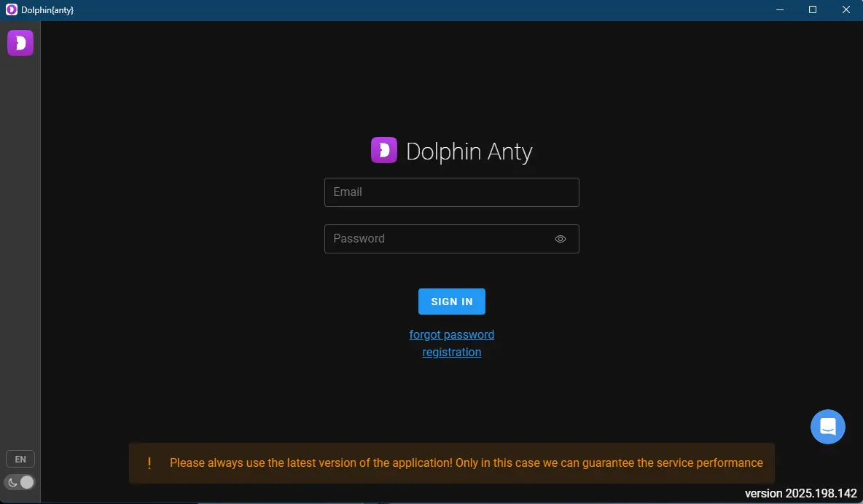This screenshot has width=863, height=504.
Task: Open the EN language selector
Action: point(20,459)
